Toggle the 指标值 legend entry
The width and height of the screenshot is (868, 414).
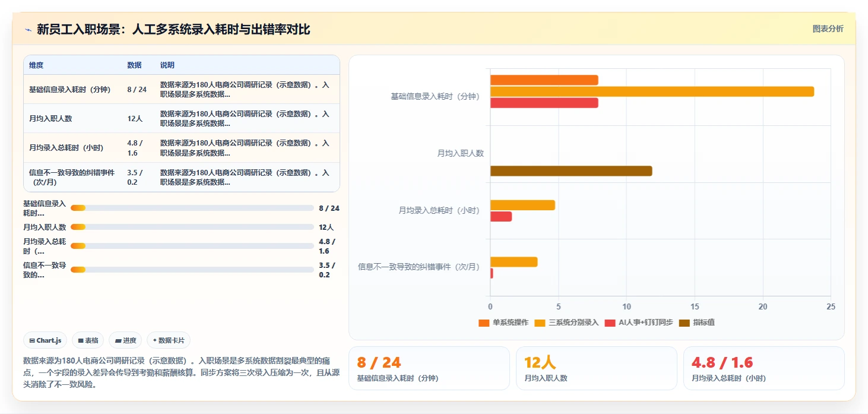(x=696, y=323)
